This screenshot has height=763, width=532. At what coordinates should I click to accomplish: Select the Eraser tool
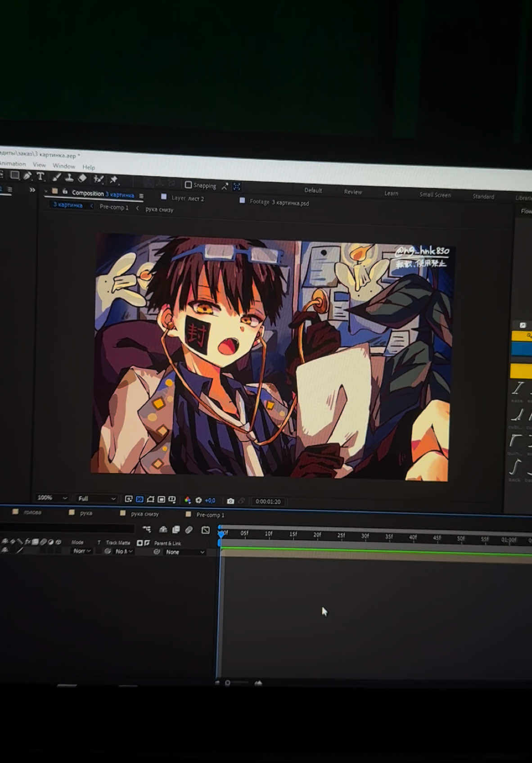pos(82,178)
